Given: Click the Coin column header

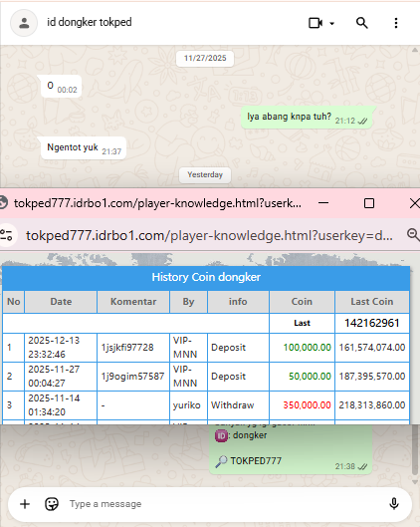Looking at the screenshot, I should pyautogui.click(x=302, y=302).
